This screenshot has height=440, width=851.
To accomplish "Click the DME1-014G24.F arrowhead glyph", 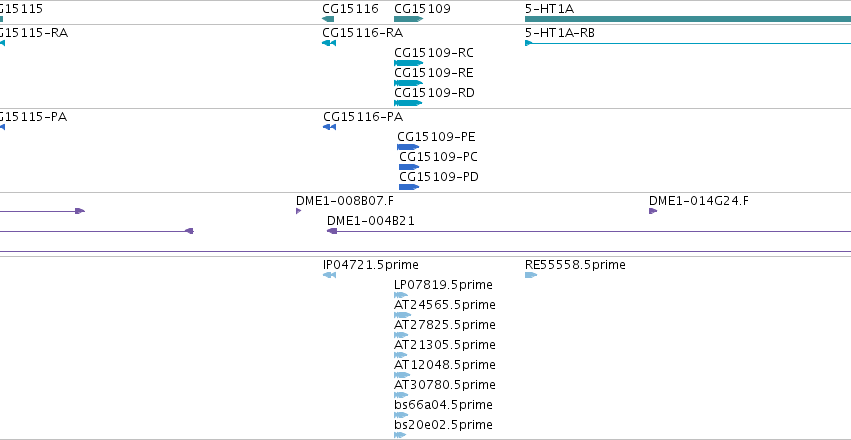I will click(x=653, y=211).
